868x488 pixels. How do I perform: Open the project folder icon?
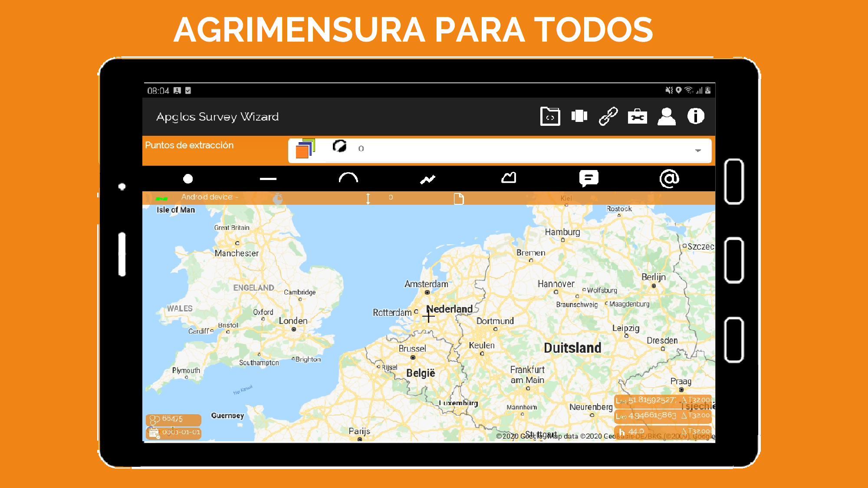click(x=550, y=116)
